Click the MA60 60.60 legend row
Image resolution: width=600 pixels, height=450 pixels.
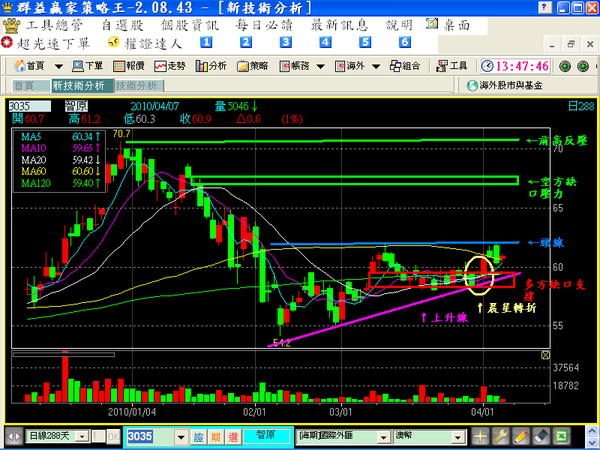click(x=60, y=171)
